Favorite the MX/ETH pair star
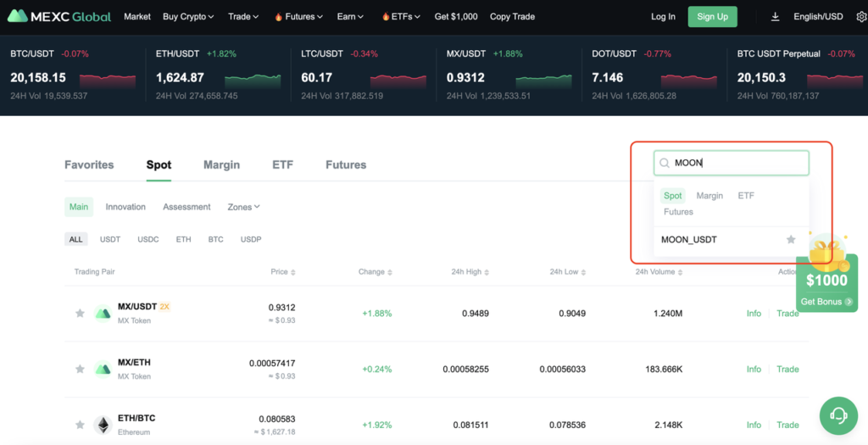868x445 pixels. click(80, 370)
